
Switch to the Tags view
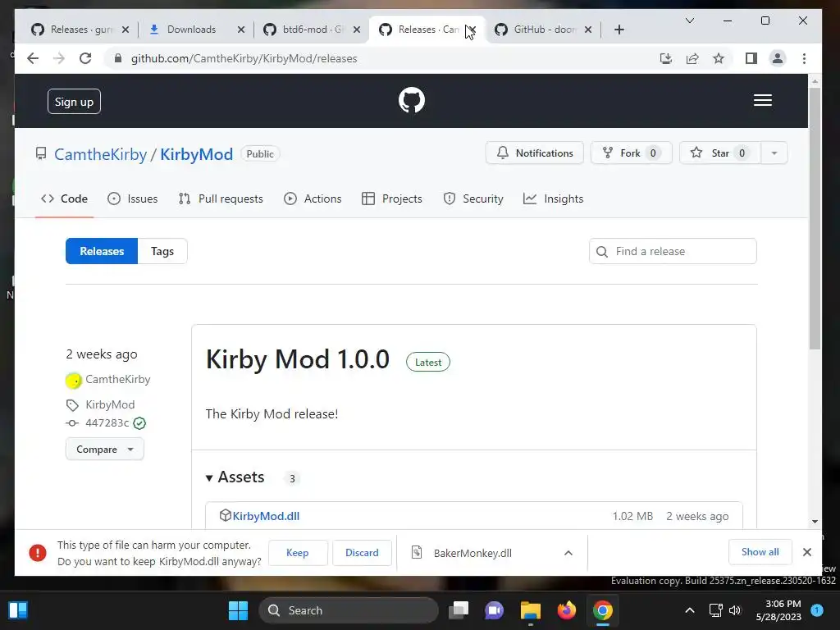162,251
